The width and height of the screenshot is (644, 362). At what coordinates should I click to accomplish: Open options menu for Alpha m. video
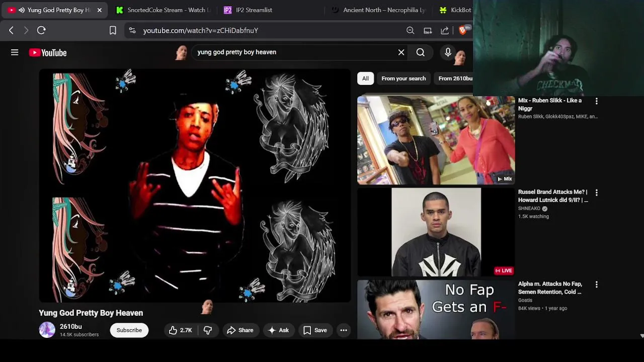[x=596, y=285]
